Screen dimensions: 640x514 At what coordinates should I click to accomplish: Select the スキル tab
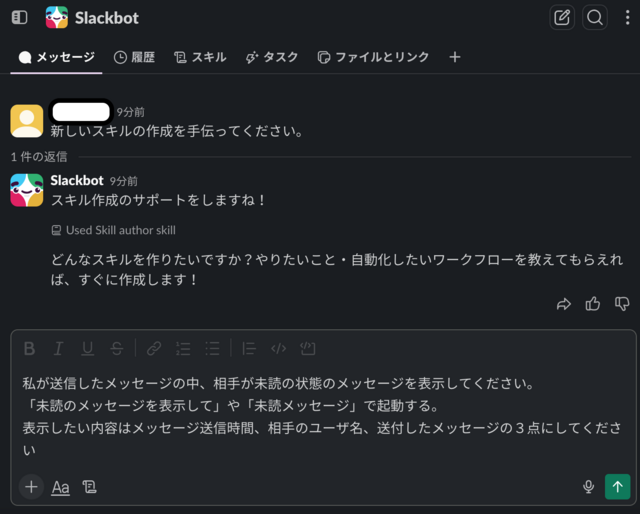[200, 57]
